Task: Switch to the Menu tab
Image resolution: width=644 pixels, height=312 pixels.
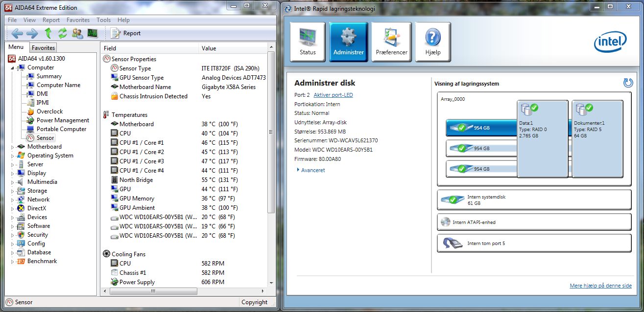Action: pos(16,47)
